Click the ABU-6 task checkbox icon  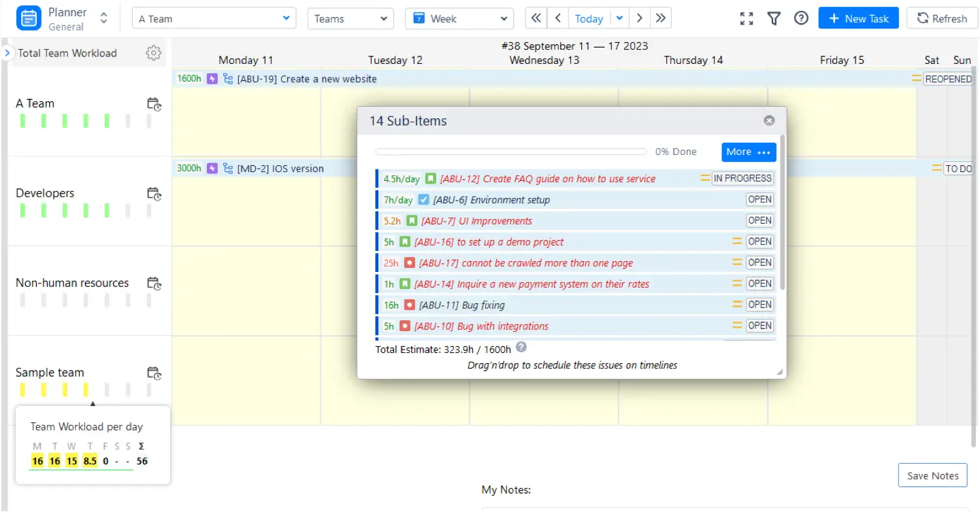[x=423, y=200]
